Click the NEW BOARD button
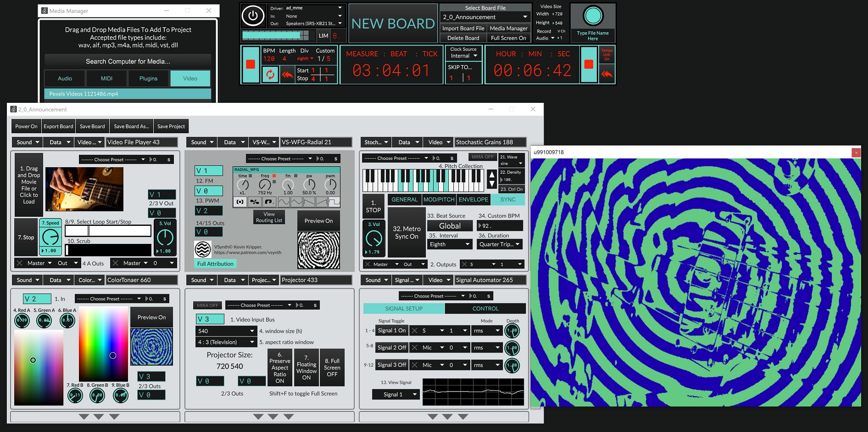 pyautogui.click(x=393, y=23)
